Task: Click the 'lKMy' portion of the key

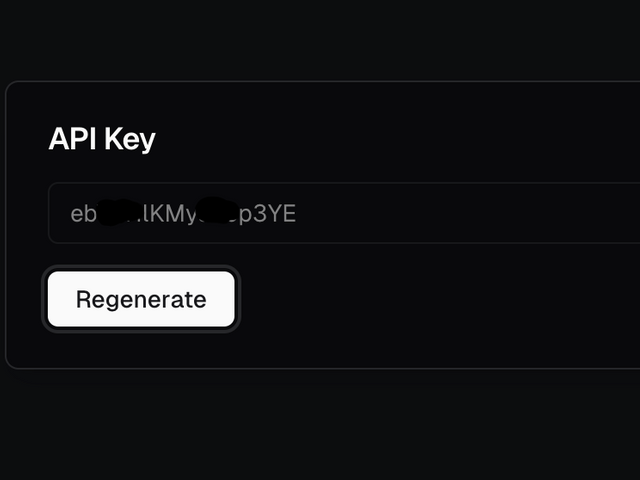Action: [170, 214]
